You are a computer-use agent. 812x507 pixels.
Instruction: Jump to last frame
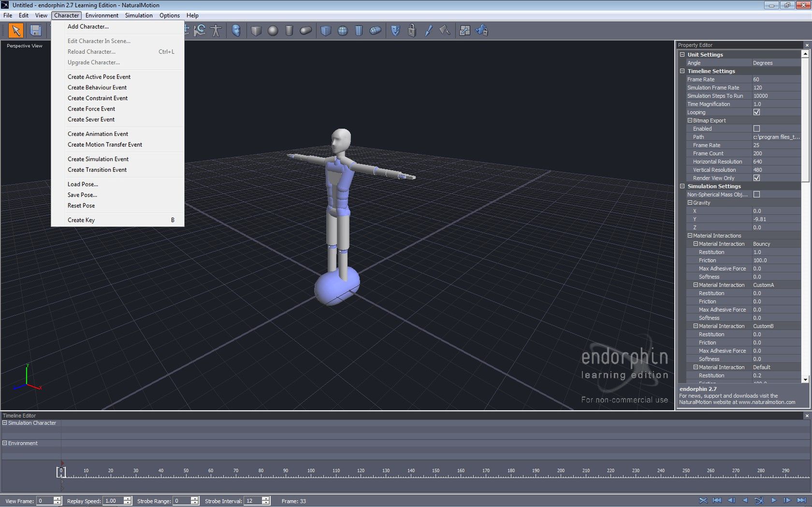pos(801,500)
